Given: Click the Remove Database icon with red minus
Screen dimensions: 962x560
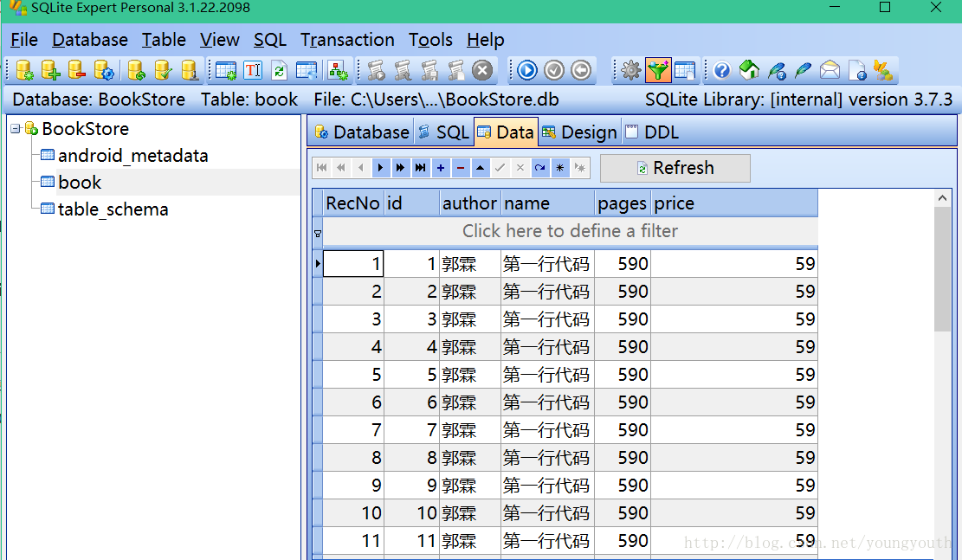Looking at the screenshot, I should pyautogui.click(x=77, y=70).
